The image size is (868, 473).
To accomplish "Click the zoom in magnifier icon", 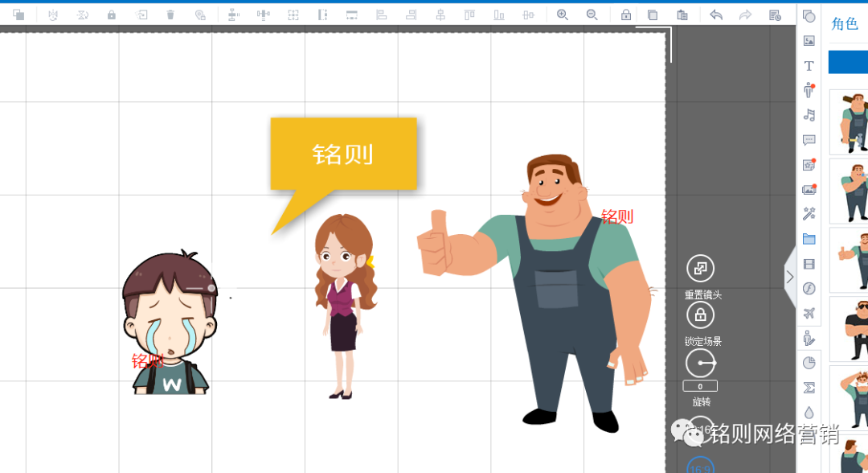I will 563,14.
